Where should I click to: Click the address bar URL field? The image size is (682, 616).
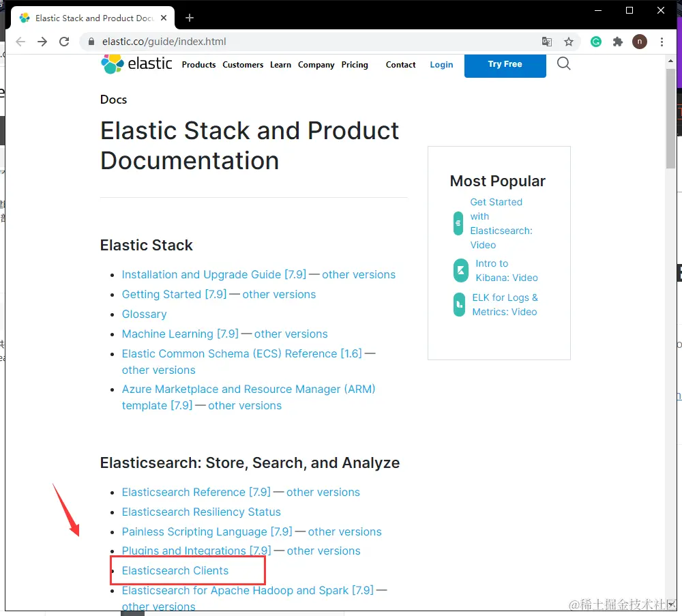click(x=307, y=42)
